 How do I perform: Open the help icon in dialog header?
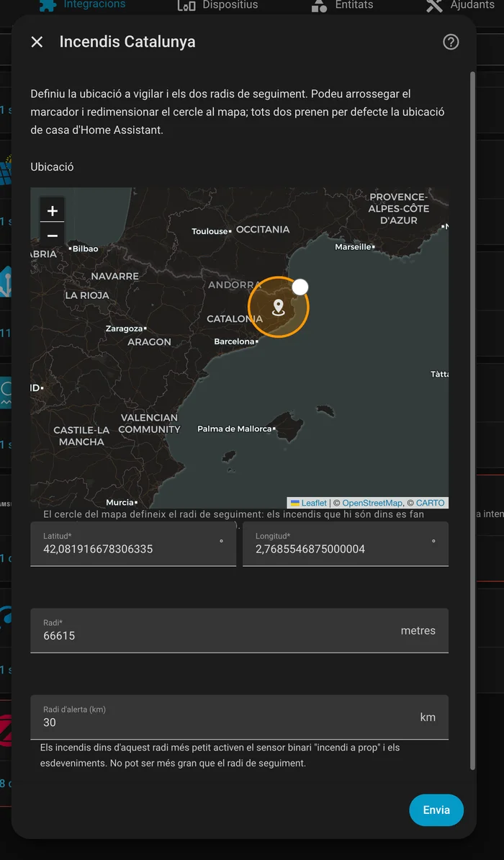pyautogui.click(x=451, y=42)
